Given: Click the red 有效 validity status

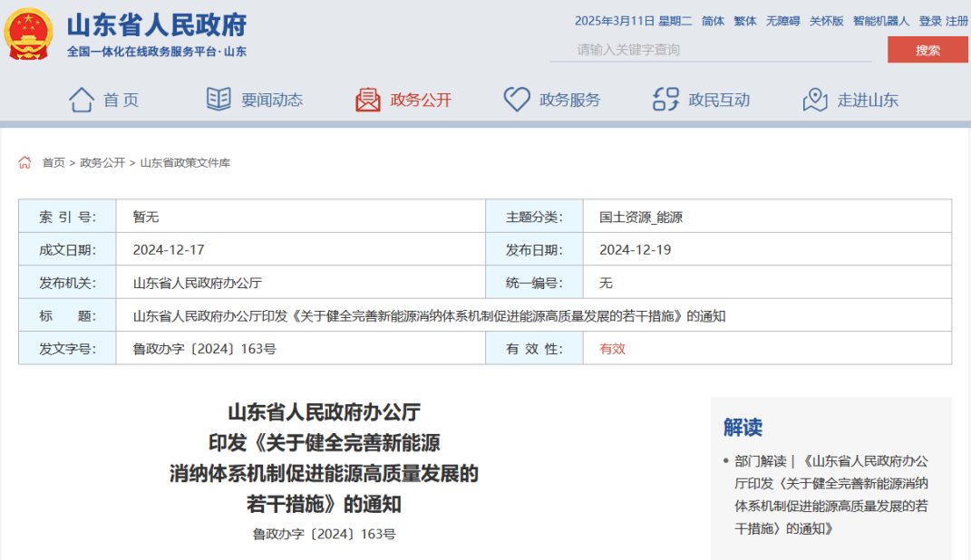Looking at the screenshot, I should pos(613,349).
